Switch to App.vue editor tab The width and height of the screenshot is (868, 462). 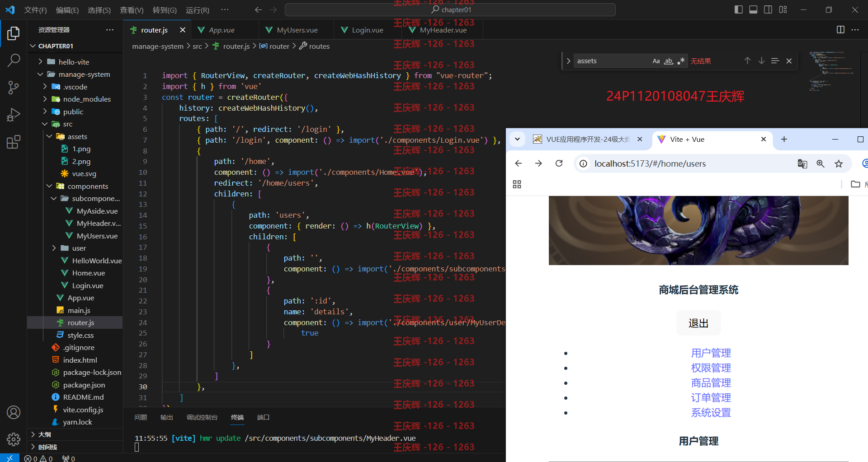coord(222,30)
